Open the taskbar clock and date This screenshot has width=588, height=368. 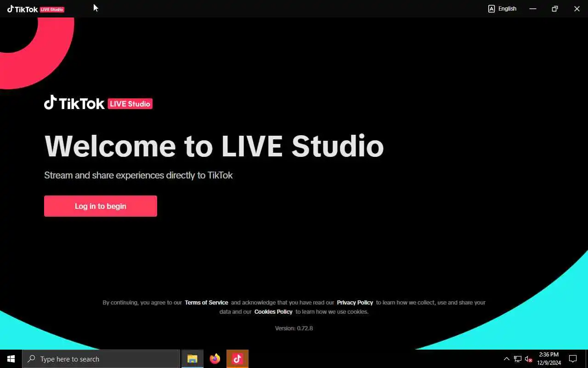coord(549,359)
